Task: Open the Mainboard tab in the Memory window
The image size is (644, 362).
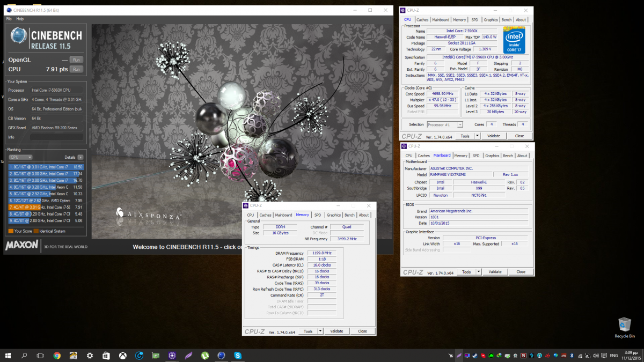Action: point(283,215)
